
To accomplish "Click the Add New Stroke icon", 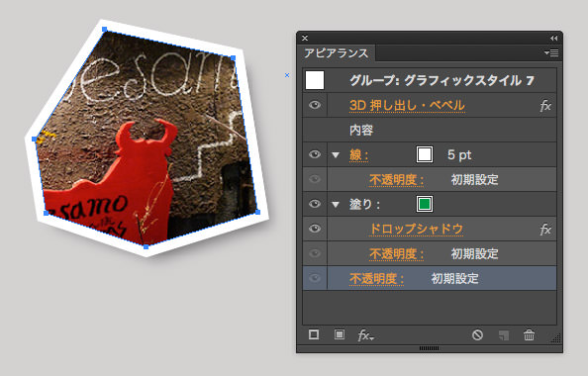I will pos(314,334).
